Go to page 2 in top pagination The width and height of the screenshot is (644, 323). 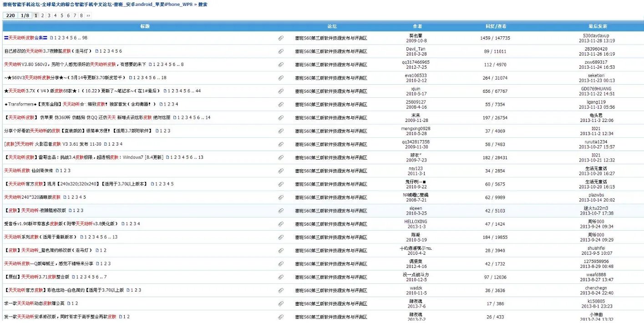tap(43, 15)
